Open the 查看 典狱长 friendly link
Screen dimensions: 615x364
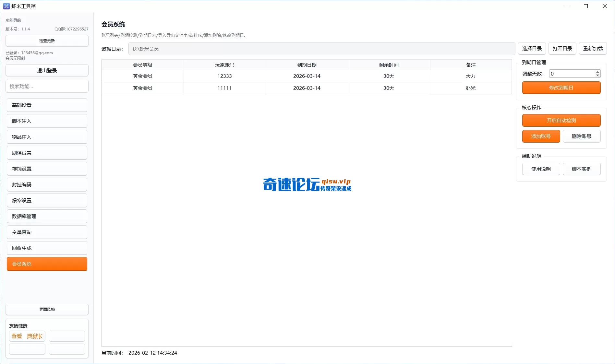[x=27, y=336]
